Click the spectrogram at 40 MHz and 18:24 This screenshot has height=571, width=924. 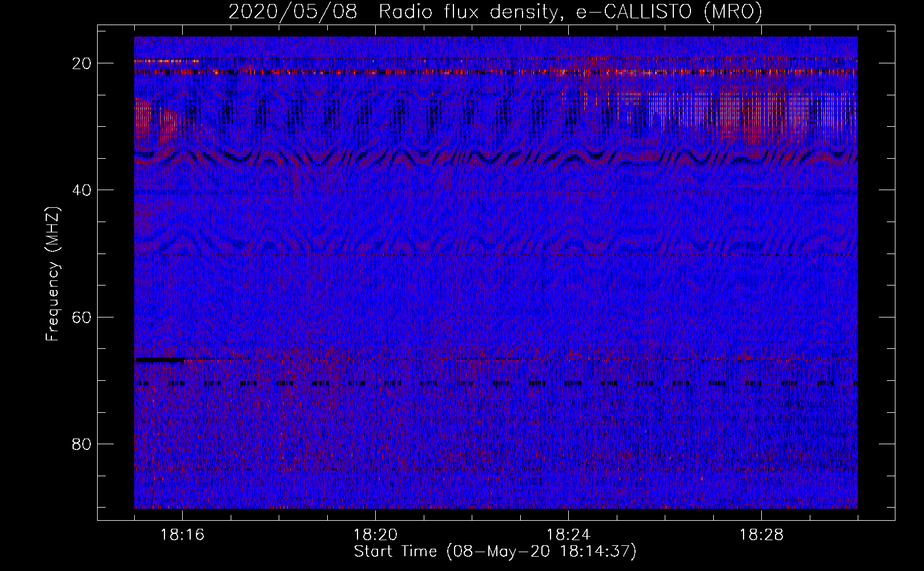coord(569,190)
